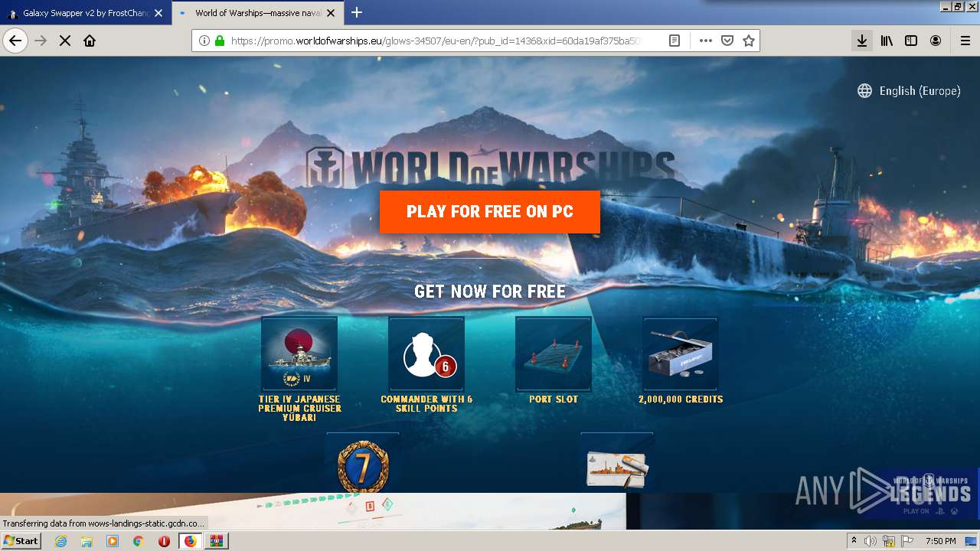Click the 7:50 PM clock
Viewport: 980px width, 551px height.
coord(941,541)
